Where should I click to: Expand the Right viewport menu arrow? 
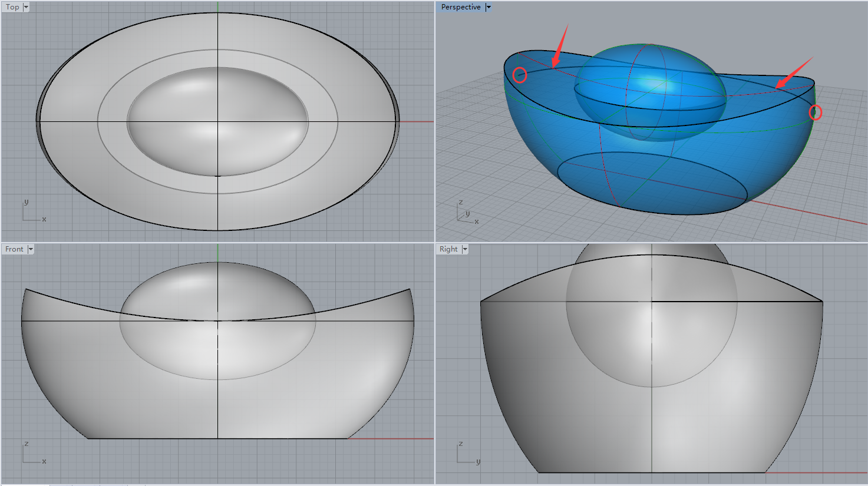[x=465, y=249]
